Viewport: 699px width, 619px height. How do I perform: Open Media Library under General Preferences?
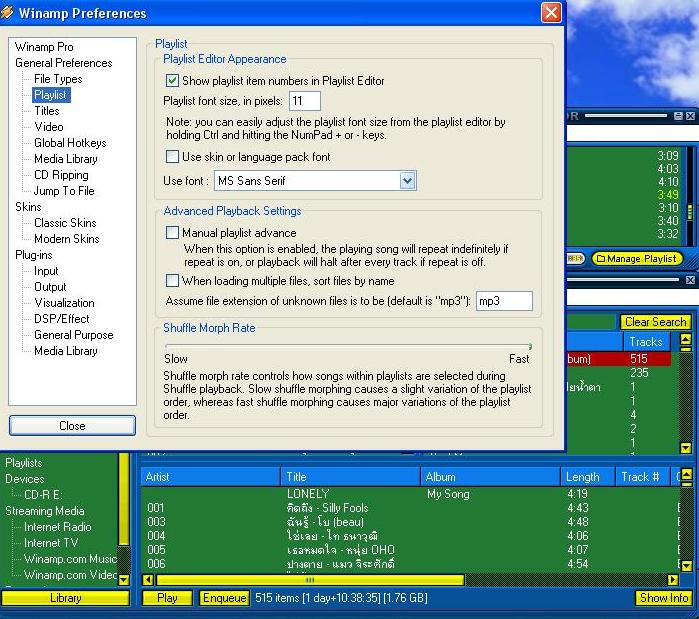pyautogui.click(x=66, y=159)
